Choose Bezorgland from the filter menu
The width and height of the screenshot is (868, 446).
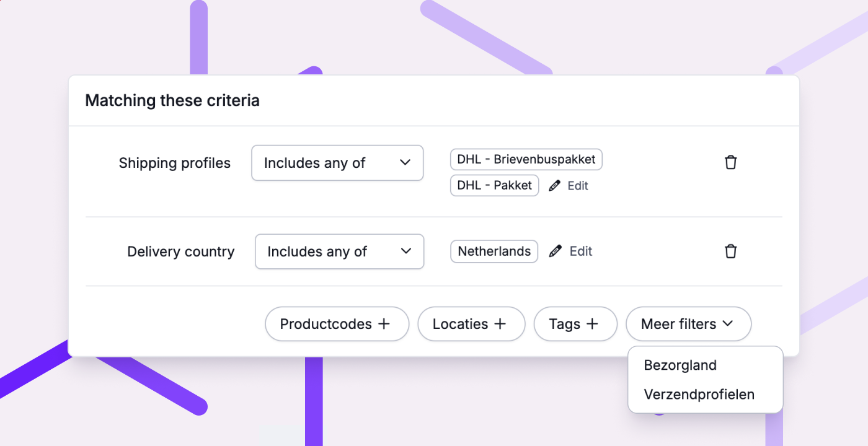pos(680,365)
